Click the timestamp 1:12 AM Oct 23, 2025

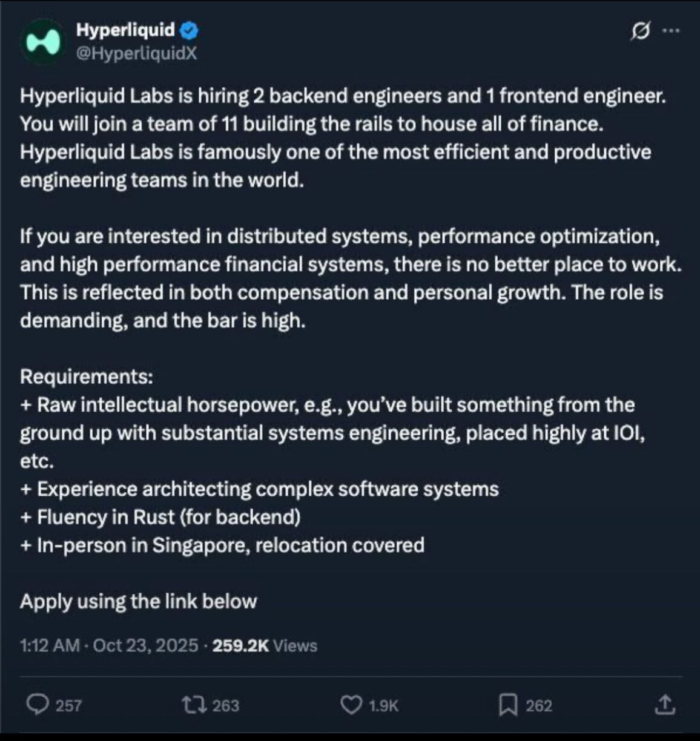coord(109,645)
